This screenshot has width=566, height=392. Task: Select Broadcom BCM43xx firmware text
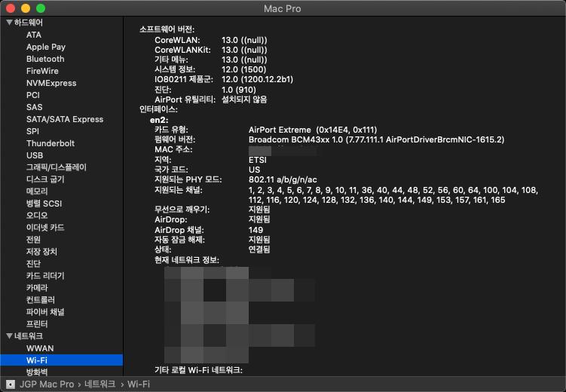[377, 139]
